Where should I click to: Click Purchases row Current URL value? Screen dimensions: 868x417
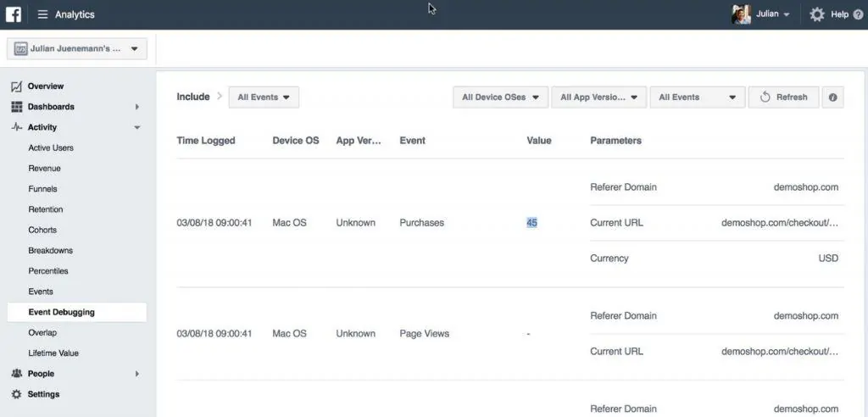coord(780,223)
